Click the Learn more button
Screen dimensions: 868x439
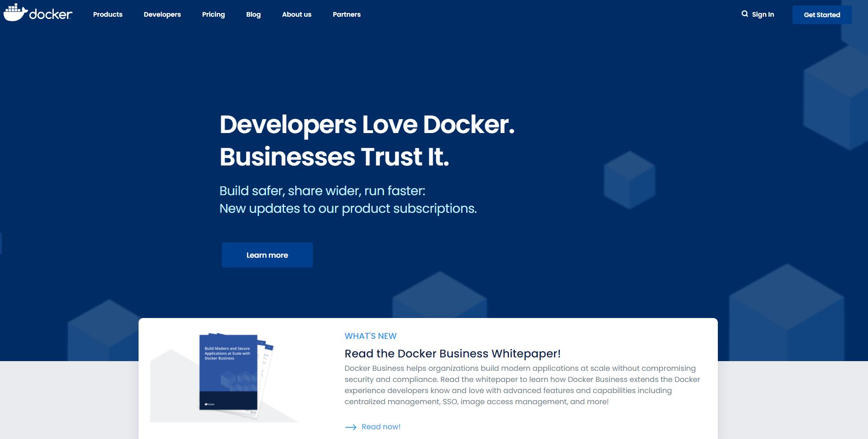pos(267,255)
